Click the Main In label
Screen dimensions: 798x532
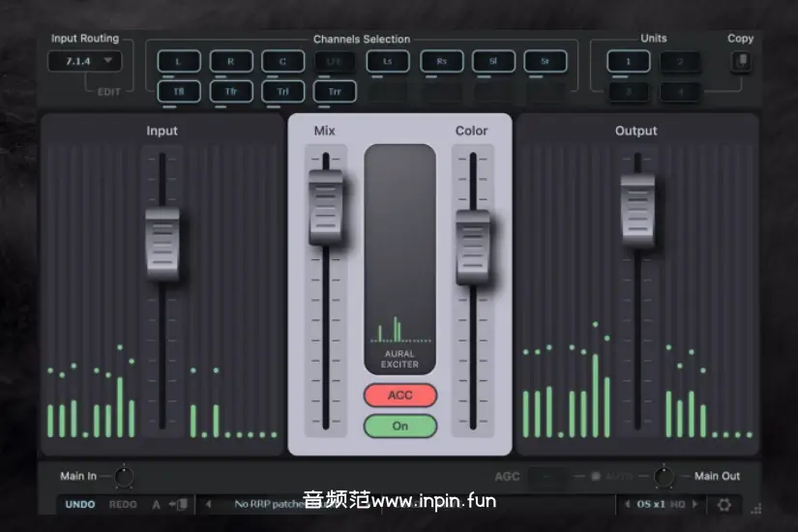coord(78,476)
